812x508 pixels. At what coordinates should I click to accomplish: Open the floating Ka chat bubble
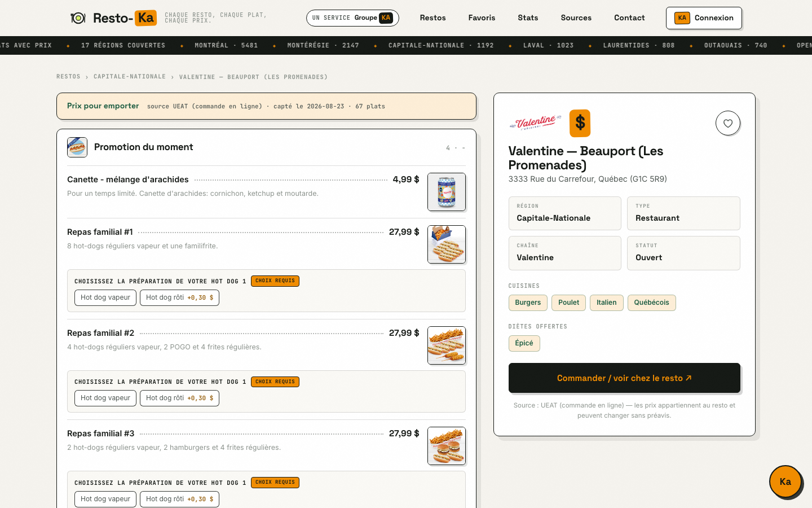(x=785, y=481)
